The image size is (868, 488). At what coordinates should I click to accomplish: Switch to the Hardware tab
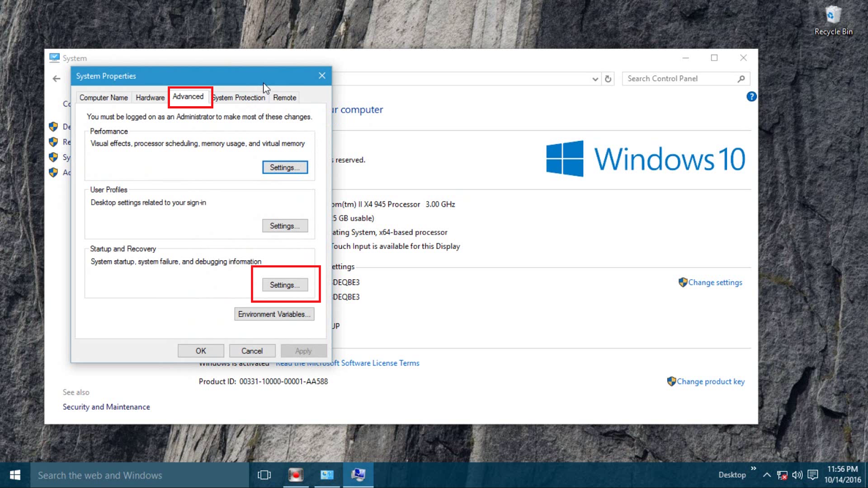coord(150,97)
